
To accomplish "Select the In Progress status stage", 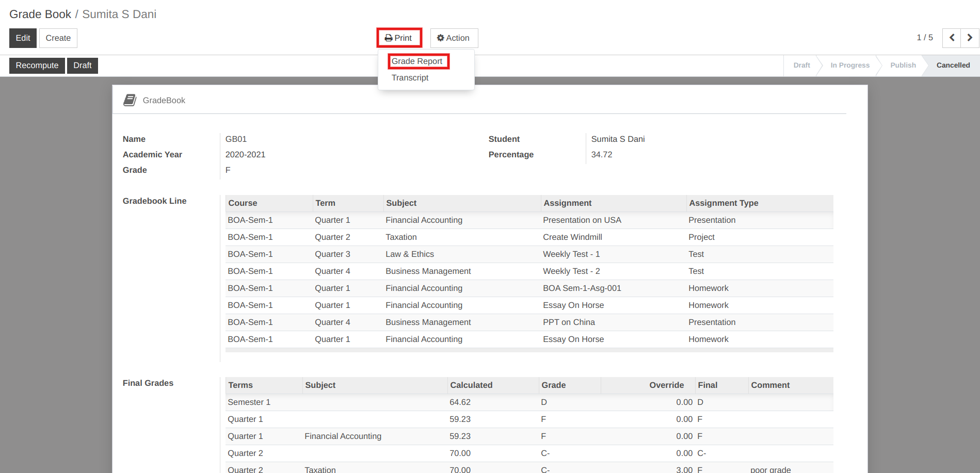I will point(849,66).
